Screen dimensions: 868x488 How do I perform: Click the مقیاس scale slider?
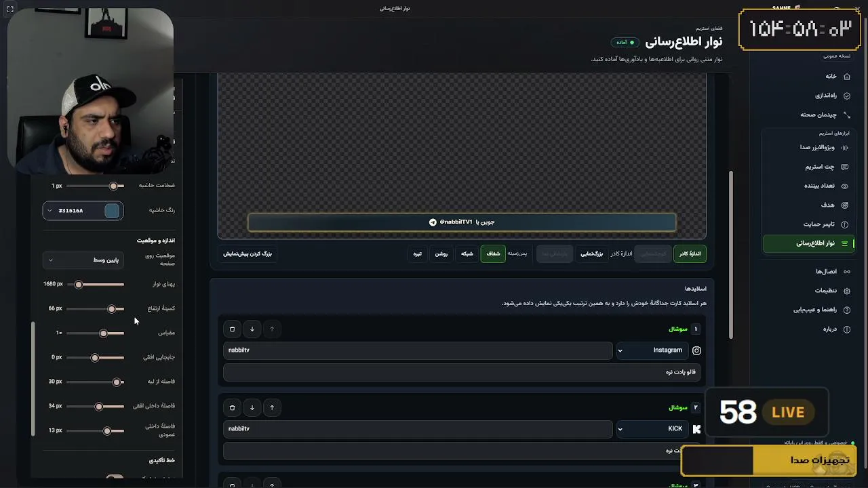pyautogui.click(x=95, y=333)
